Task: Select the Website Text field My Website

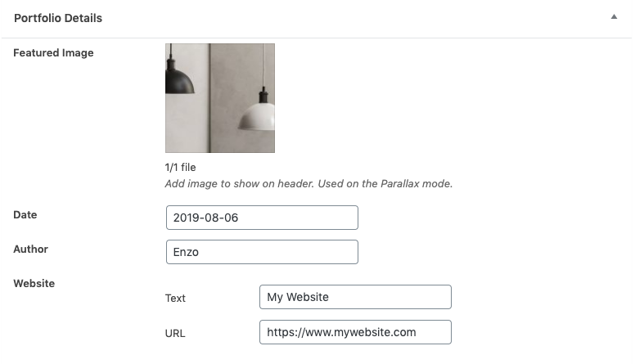Action: pos(355,297)
